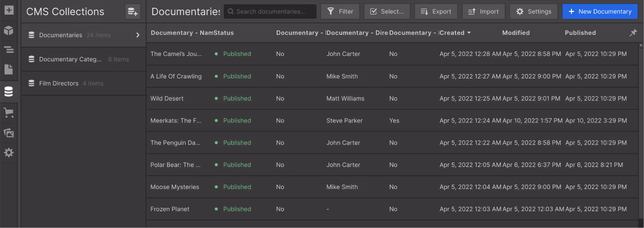The width and height of the screenshot is (644, 228).
Task: Open the Navigator layers icon
Action: coord(8,50)
